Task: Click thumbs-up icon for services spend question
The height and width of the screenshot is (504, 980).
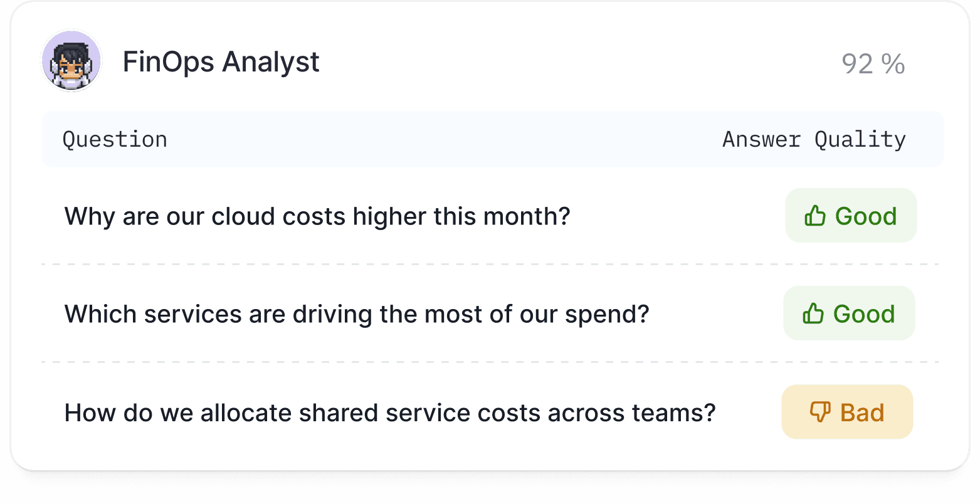Action: 813,313
